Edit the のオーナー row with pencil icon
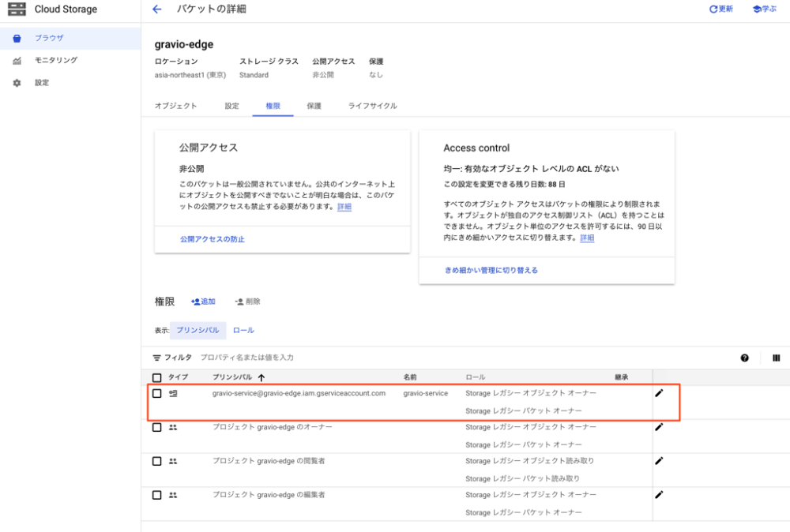 tap(659, 427)
